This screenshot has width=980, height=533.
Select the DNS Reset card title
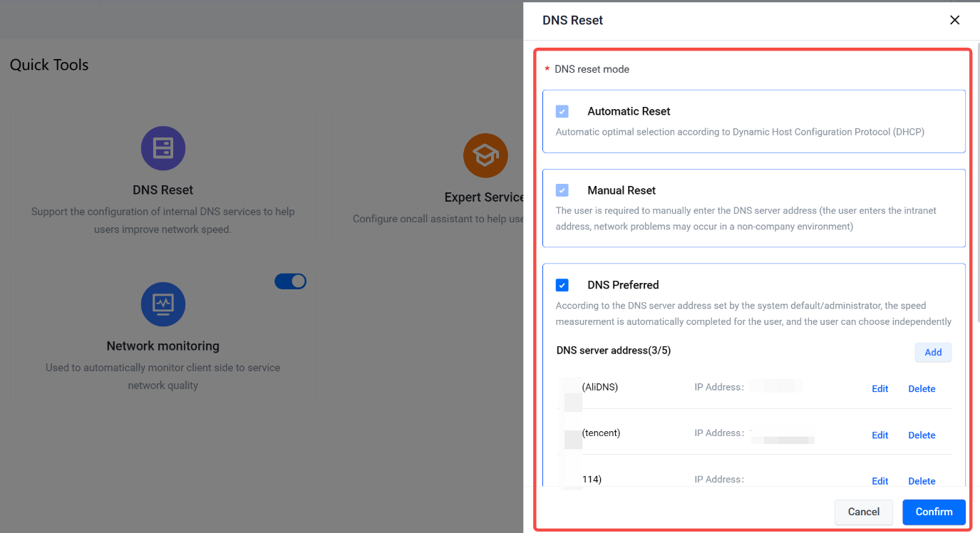pyautogui.click(x=163, y=190)
